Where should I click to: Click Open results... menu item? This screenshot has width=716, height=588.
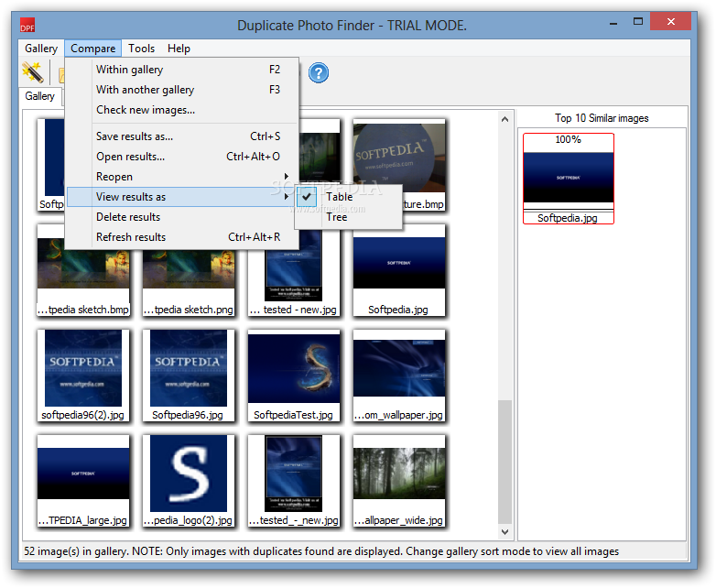(181, 157)
